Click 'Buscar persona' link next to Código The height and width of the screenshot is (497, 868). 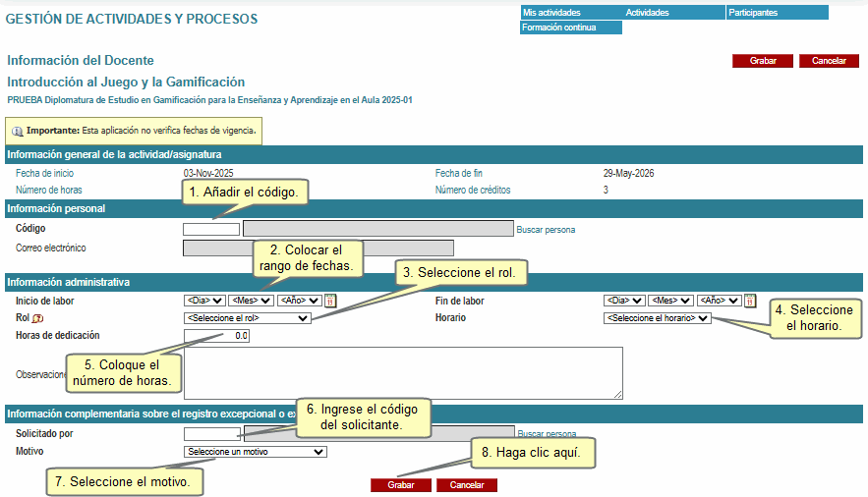tap(546, 230)
